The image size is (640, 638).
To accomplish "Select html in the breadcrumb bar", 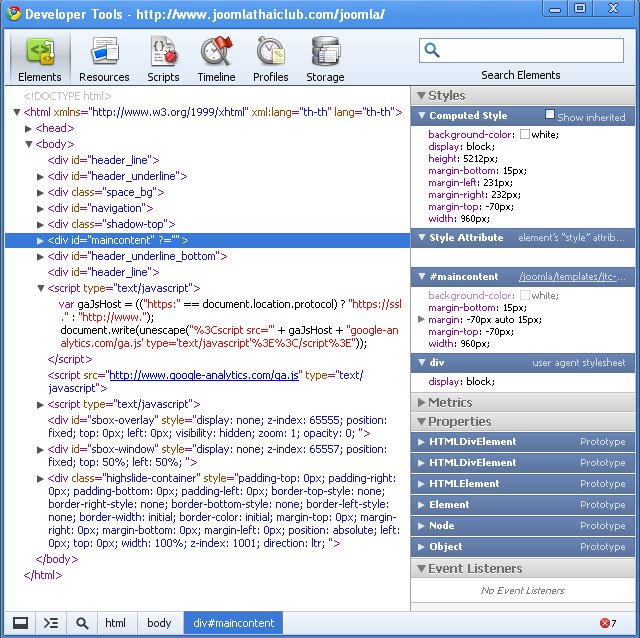I will (116, 623).
